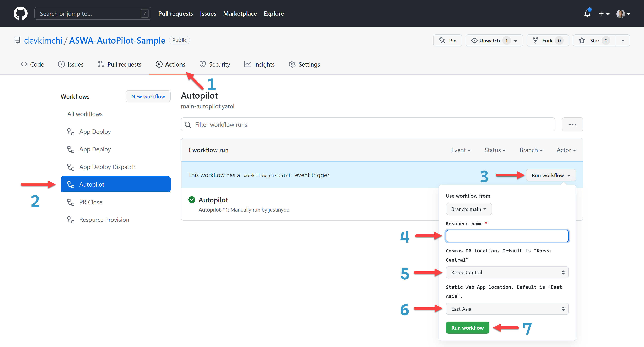Click the Resource Provision workflow icon
Image resolution: width=644 pixels, height=347 pixels.
[x=71, y=220]
